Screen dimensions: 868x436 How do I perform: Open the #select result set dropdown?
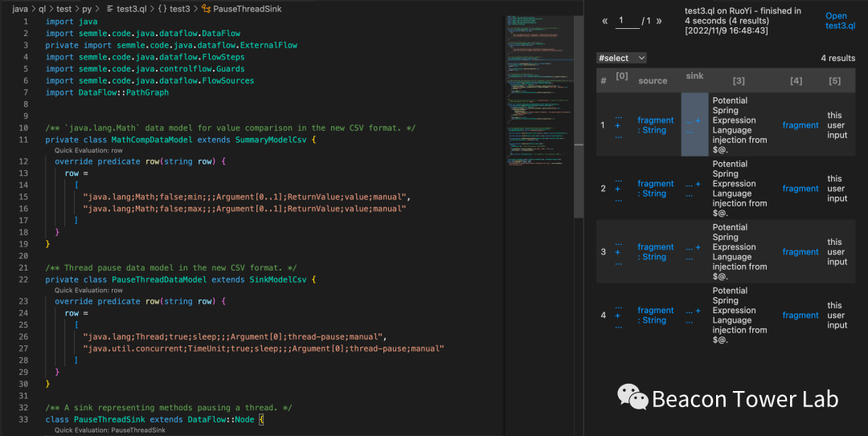click(x=622, y=58)
